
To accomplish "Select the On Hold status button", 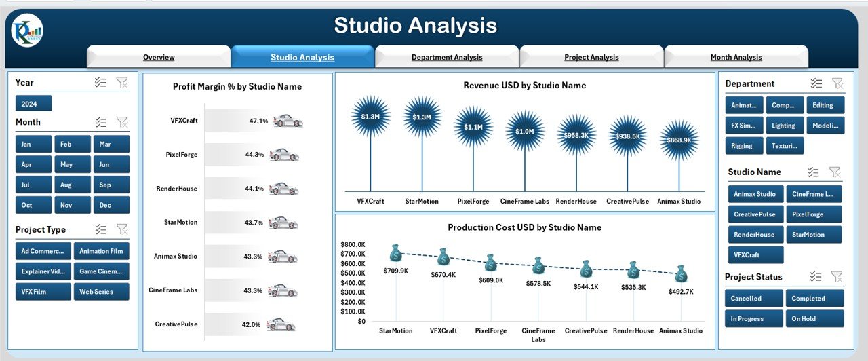I will (814, 319).
